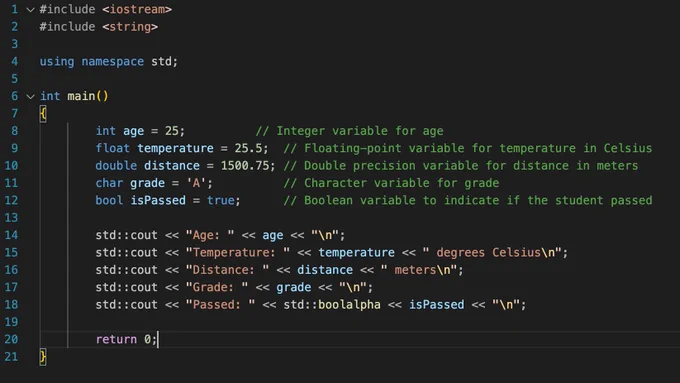Click the line number 8 in gutter
Image resolution: width=680 pixels, height=383 pixels.
[x=15, y=131]
